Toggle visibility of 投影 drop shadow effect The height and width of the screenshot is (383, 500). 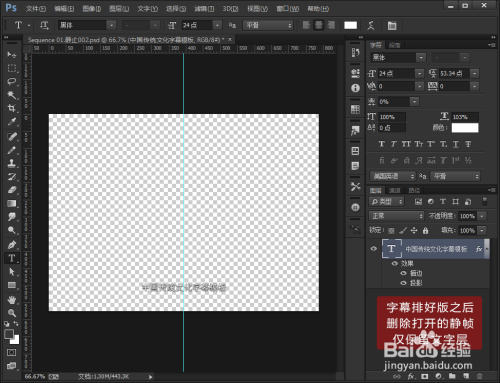403,283
